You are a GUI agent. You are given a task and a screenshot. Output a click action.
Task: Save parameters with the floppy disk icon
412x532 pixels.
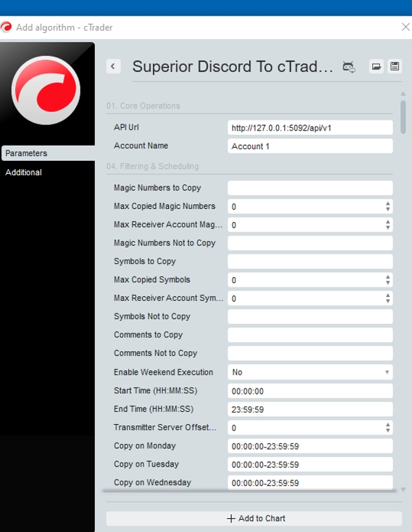click(395, 66)
